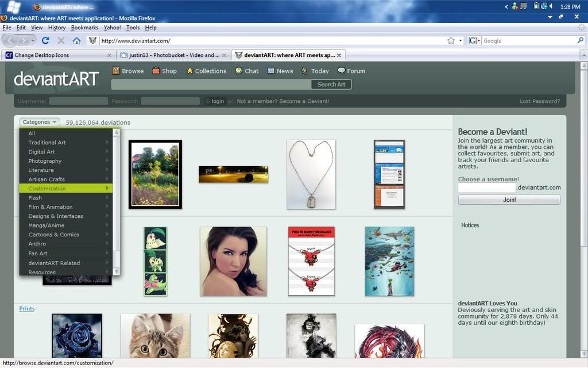Open the History menu
Image resolution: width=588 pixels, height=368 pixels.
click(57, 28)
